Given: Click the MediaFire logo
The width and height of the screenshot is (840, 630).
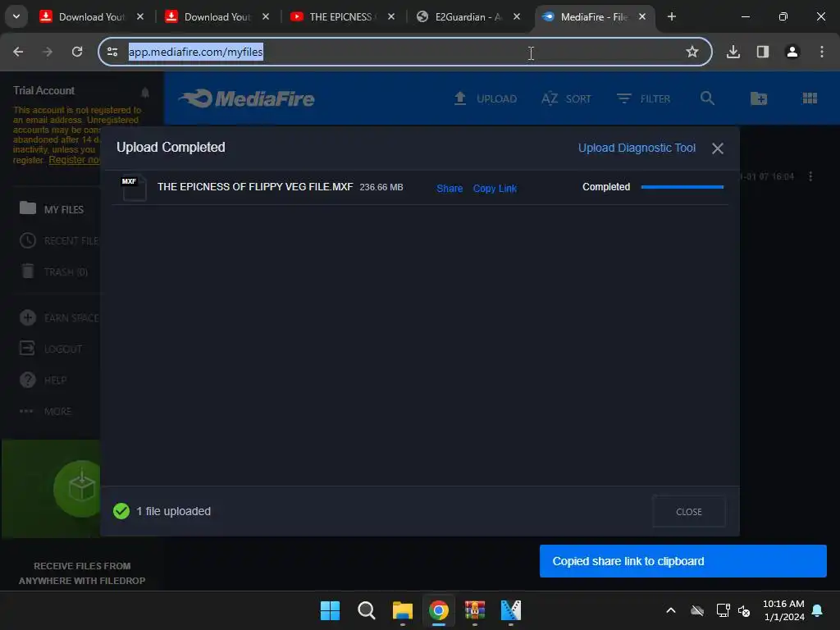Looking at the screenshot, I should (246, 98).
